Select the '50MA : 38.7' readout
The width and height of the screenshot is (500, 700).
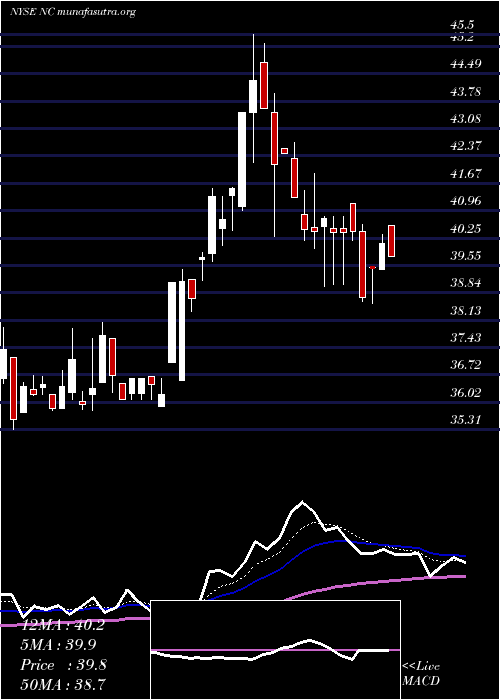tap(63, 685)
